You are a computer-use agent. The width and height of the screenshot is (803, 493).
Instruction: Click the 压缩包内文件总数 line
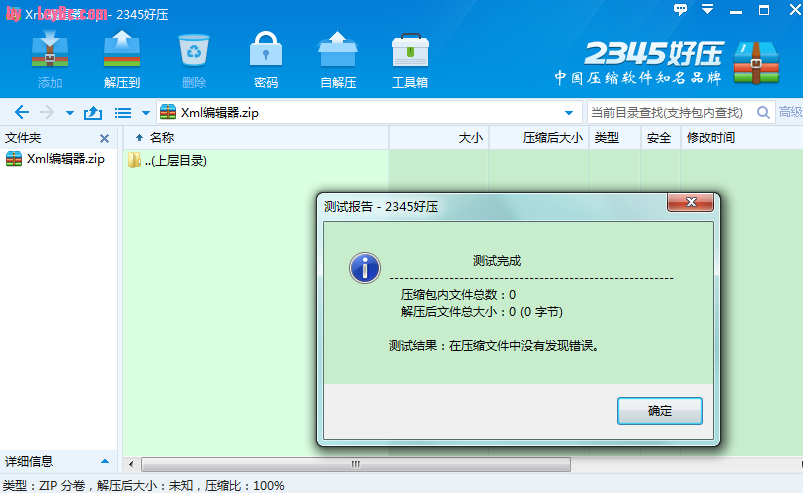pos(458,295)
